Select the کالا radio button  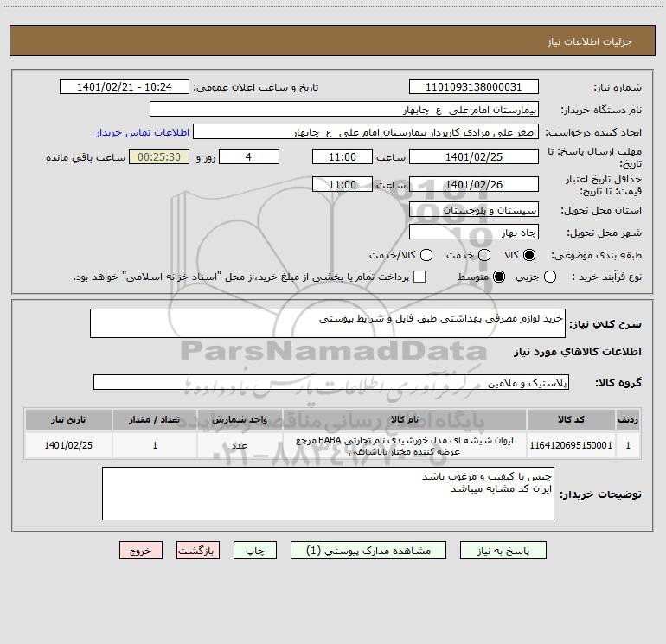528,255
